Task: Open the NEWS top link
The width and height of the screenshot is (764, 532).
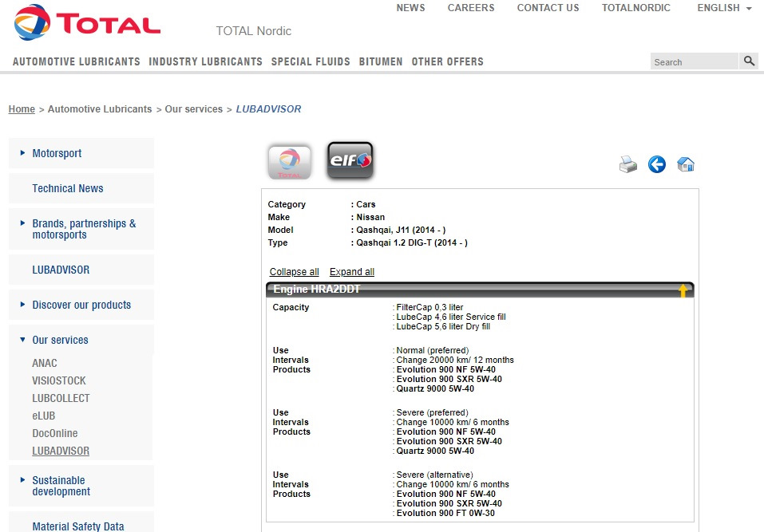Action: [x=411, y=8]
